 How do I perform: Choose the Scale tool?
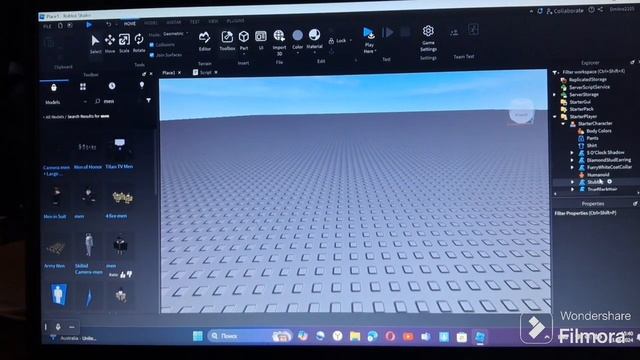pyautogui.click(x=124, y=40)
